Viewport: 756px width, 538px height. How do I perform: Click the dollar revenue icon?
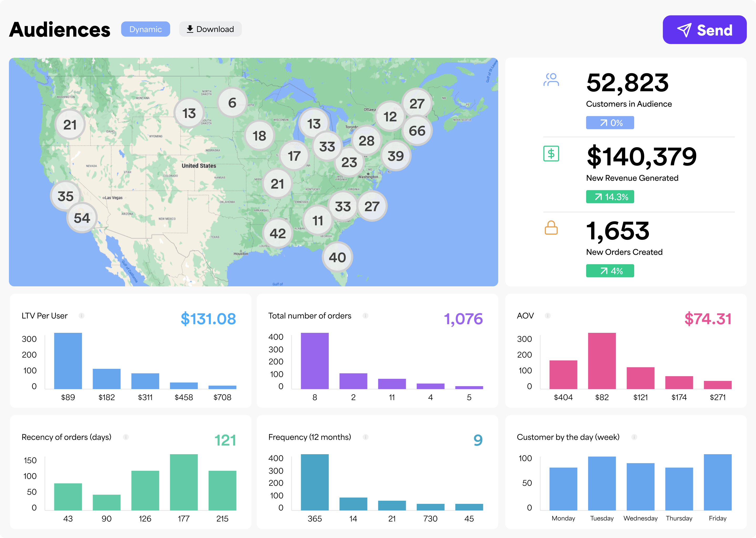[x=551, y=154]
